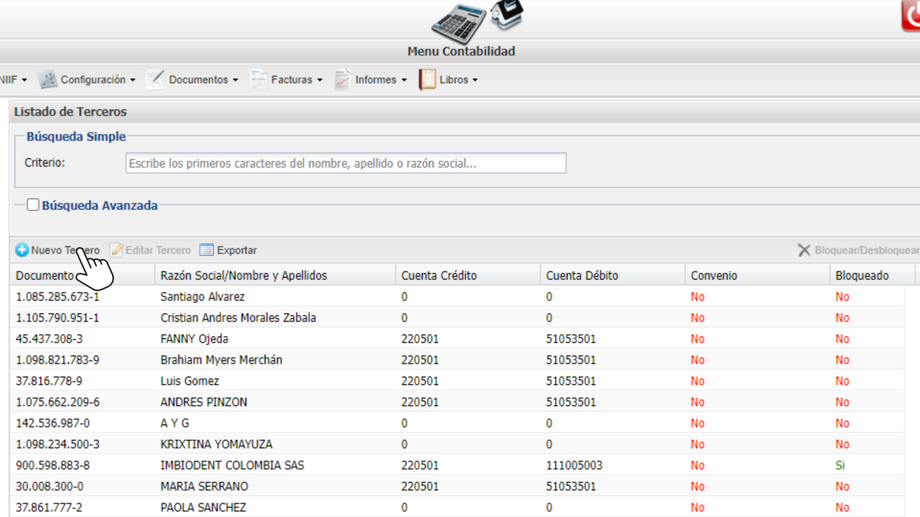Viewport: 920px width, 517px height.
Task: Expand the Informes dropdown arrow
Action: 404,80
